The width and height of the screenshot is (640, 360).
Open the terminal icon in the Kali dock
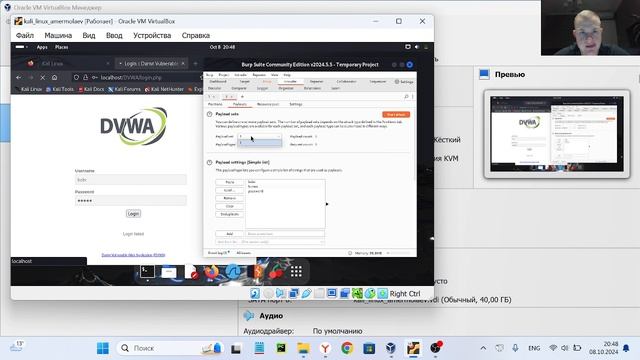pos(147,271)
